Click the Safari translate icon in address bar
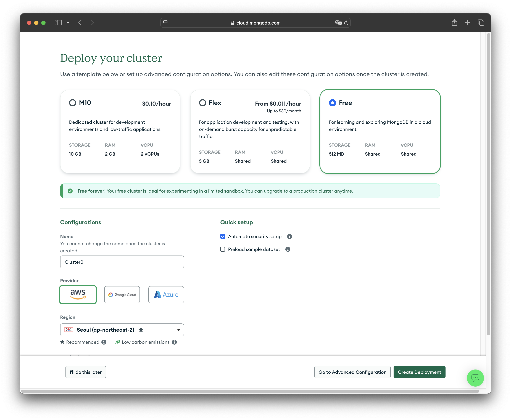Screen dimensions: 511x420 coord(338,23)
